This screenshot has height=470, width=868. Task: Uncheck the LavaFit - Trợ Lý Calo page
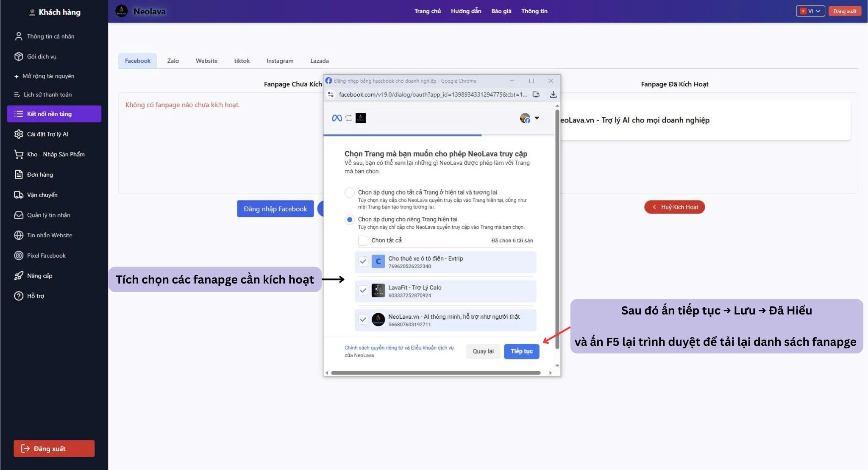(363, 291)
